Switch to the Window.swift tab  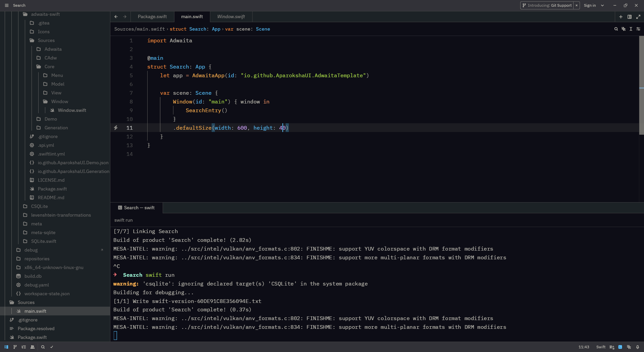coord(231,17)
